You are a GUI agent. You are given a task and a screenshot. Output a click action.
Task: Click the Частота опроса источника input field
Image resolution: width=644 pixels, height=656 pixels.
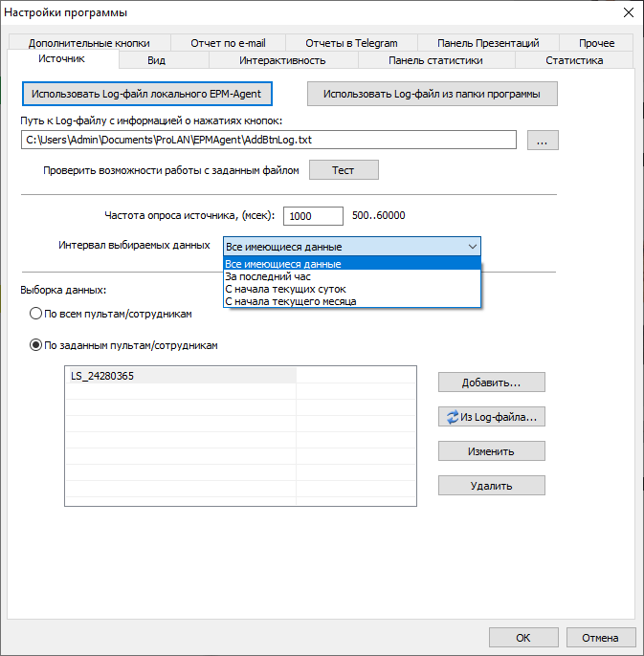point(313,216)
